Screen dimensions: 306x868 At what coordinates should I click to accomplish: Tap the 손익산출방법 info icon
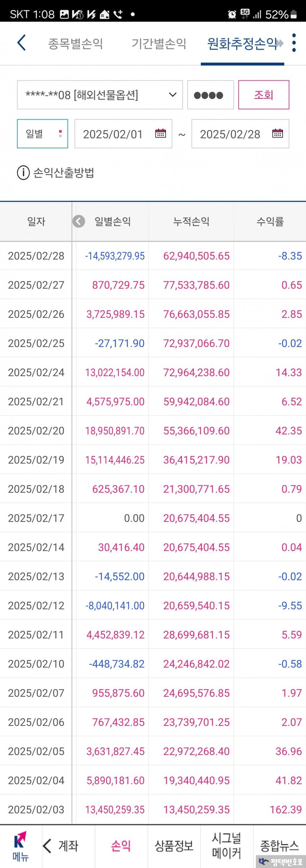tap(23, 173)
